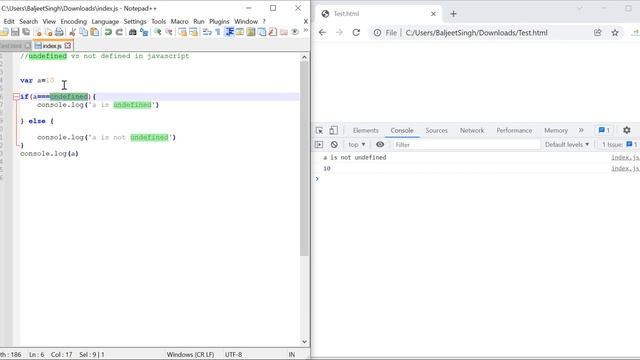Reload the Test.html page in Chrome
Viewport: 640px width, 360px height.
click(356, 33)
